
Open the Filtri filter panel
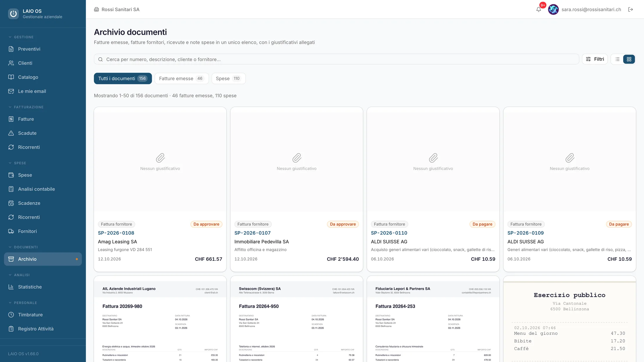pos(595,59)
